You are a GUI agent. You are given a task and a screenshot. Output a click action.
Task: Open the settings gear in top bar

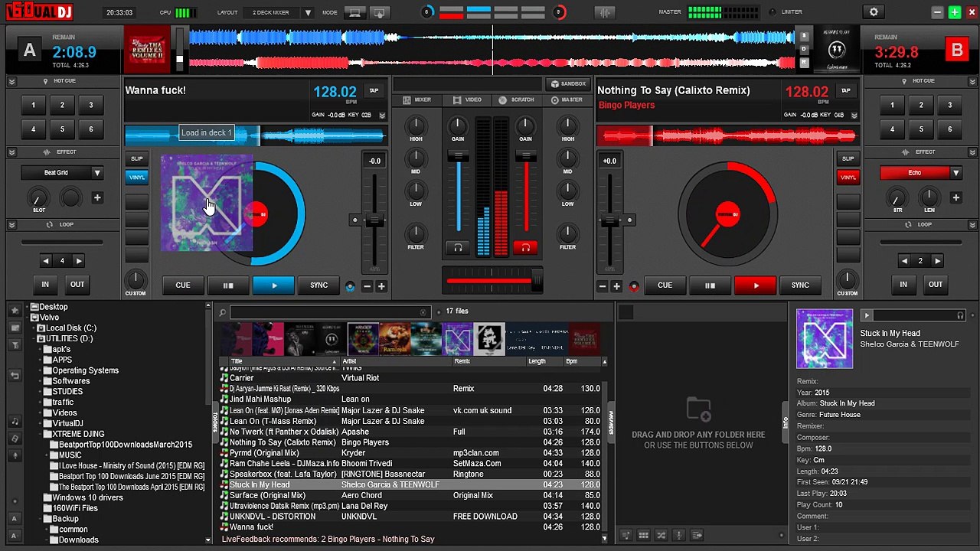(874, 12)
